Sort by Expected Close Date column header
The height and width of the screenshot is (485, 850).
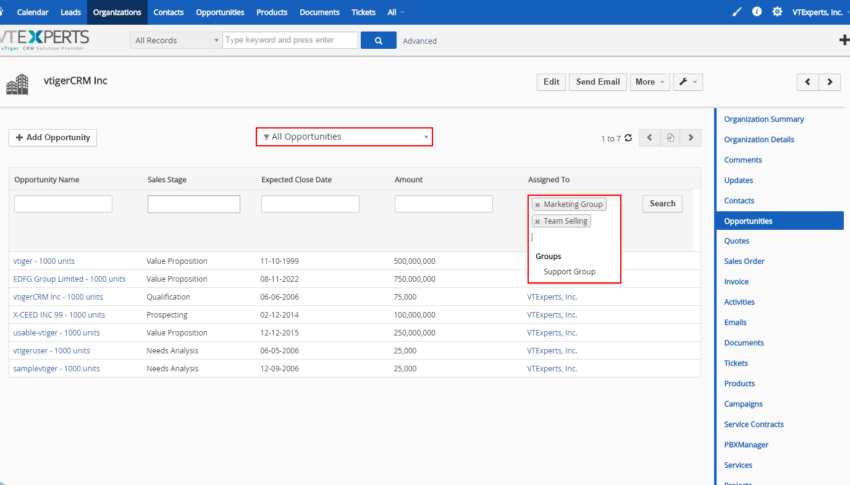click(x=296, y=179)
